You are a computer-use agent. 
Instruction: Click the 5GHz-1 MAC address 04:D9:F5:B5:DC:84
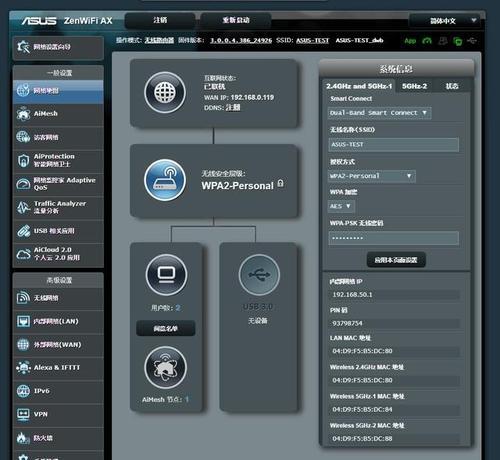[x=362, y=409]
